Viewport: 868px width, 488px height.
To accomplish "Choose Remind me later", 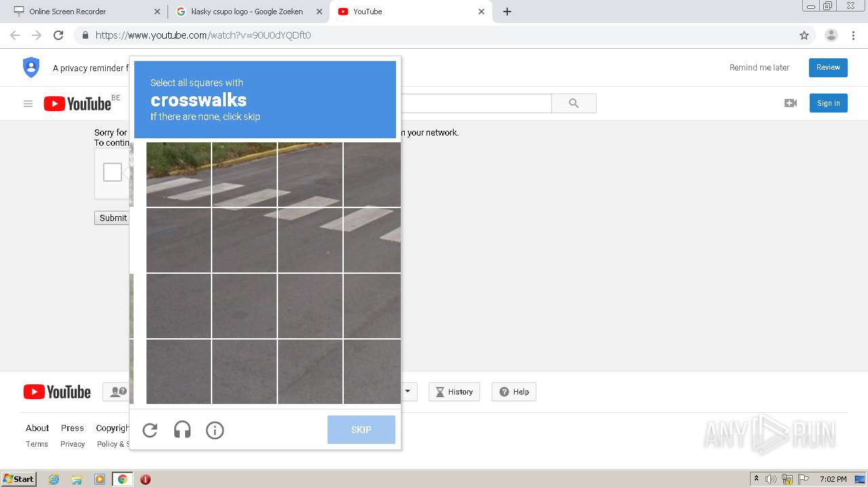I will coord(759,67).
